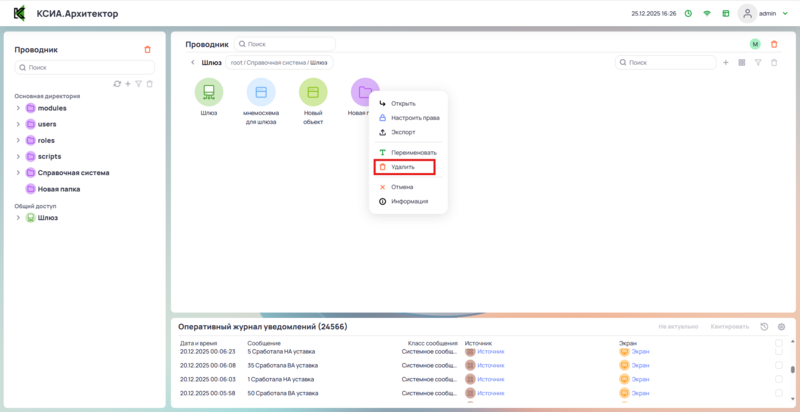Click the plus icon next to right search field
Image resolution: width=800 pixels, height=412 pixels.
click(x=726, y=63)
